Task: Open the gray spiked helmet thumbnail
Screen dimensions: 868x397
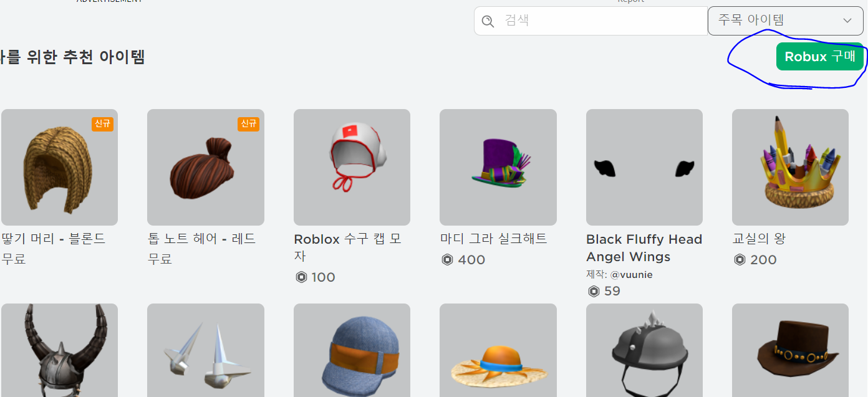Action: point(644,350)
